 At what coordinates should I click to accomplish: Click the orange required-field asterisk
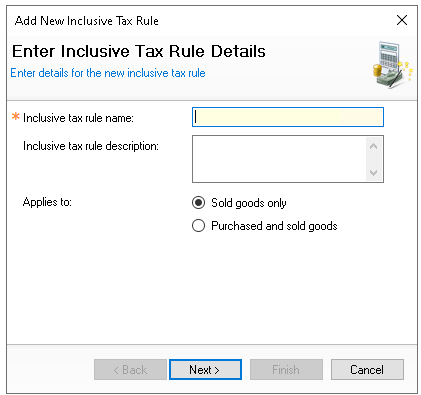tap(16, 117)
